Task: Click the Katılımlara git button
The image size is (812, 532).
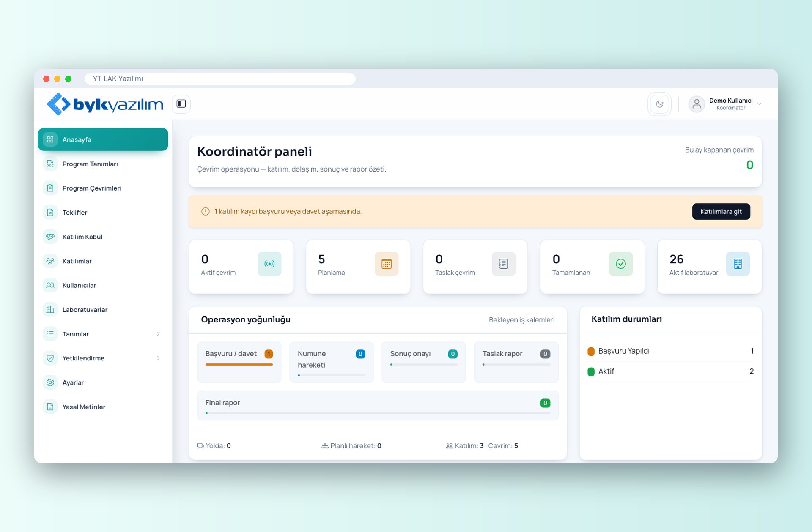Action: pyautogui.click(x=721, y=211)
